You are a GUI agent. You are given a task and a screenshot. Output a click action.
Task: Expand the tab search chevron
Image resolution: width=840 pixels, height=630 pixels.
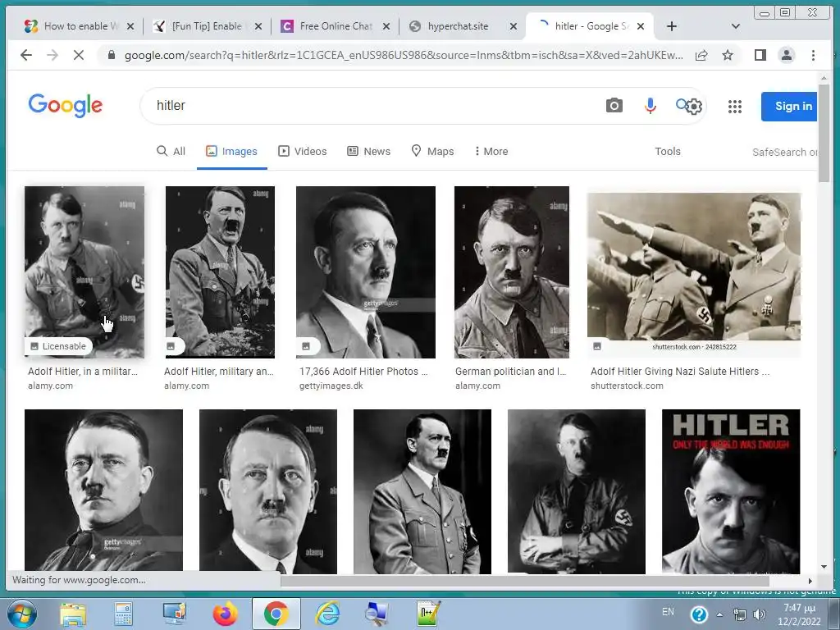point(736,26)
